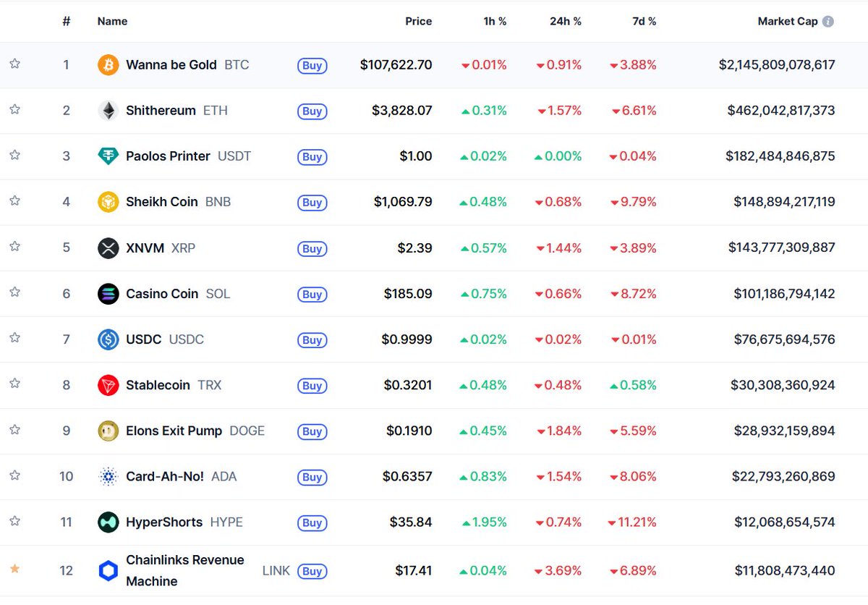Click the Solana logo beside Casino Coin
The height and width of the screenshot is (605, 868).
pos(108,294)
